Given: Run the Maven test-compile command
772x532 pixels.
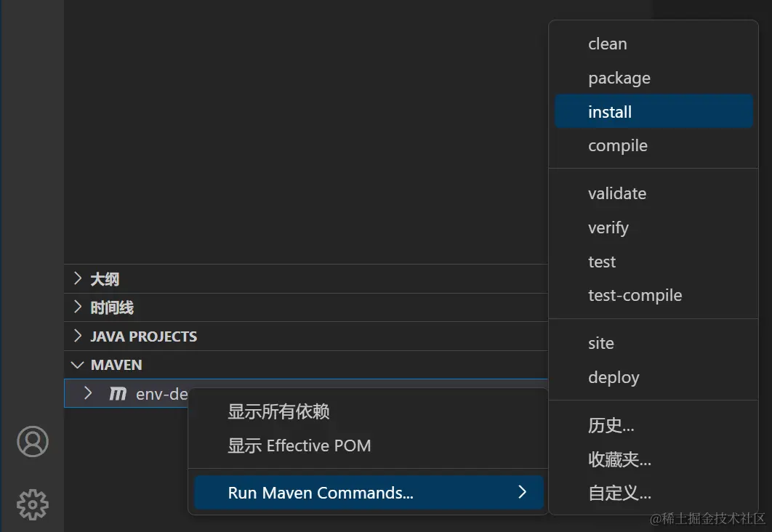Looking at the screenshot, I should point(635,296).
